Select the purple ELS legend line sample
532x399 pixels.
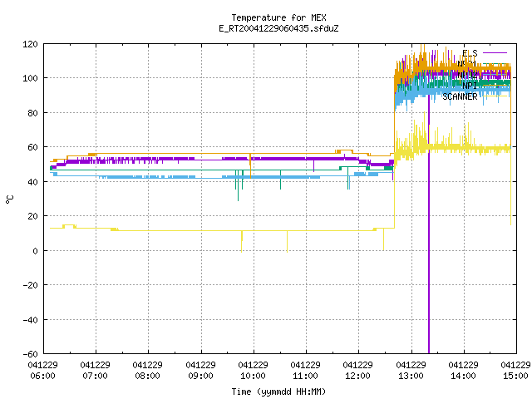(x=495, y=53)
